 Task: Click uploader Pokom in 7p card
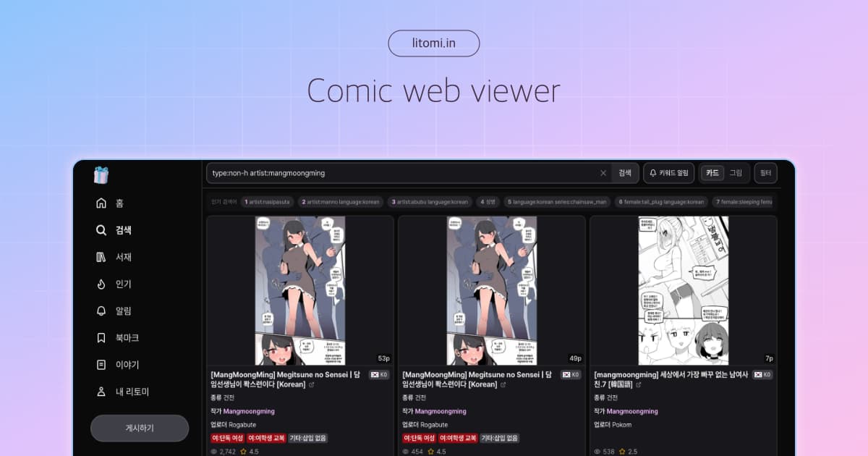click(621, 425)
